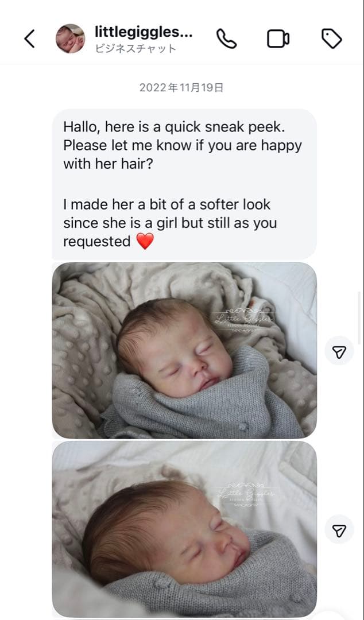Tap the back arrow in header
The height and width of the screenshot is (620, 364).
tap(30, 38)
